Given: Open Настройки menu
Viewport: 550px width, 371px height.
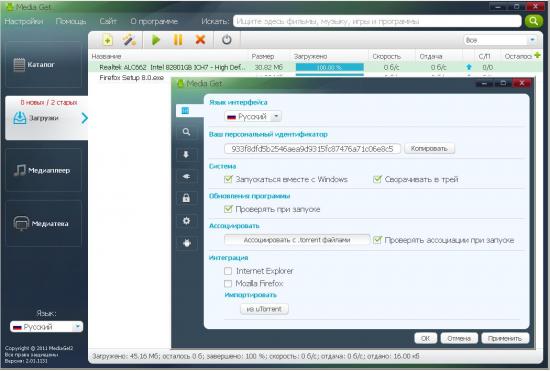Looking at the screenshot, I should (24, 21).
